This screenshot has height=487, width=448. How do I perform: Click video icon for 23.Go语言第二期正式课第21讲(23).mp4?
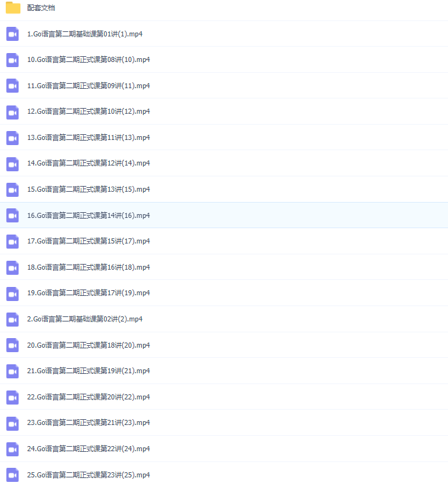[x=12, y=422]
